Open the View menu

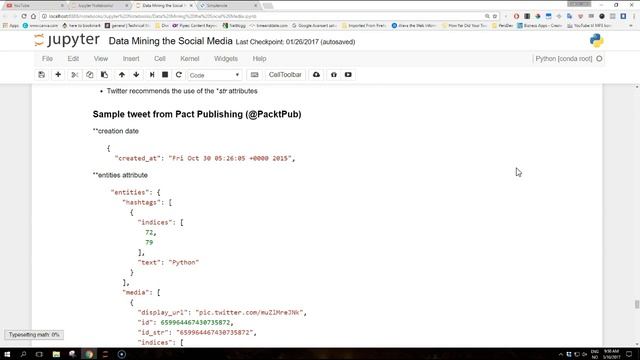[101, 59]
